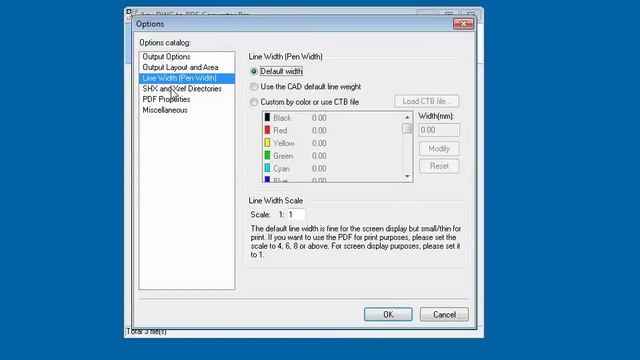Open SHX and Xref Directories options
The height and width of the screenshot is (360, 640).
(182, 89)
